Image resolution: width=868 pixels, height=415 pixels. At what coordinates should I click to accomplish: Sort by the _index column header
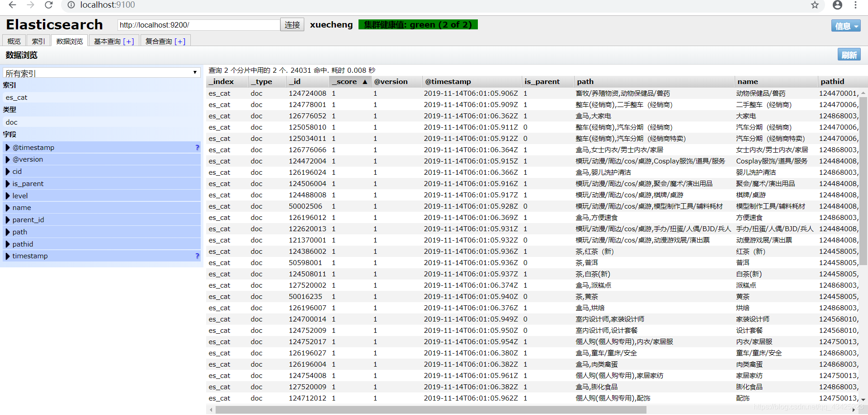point(227,82)
